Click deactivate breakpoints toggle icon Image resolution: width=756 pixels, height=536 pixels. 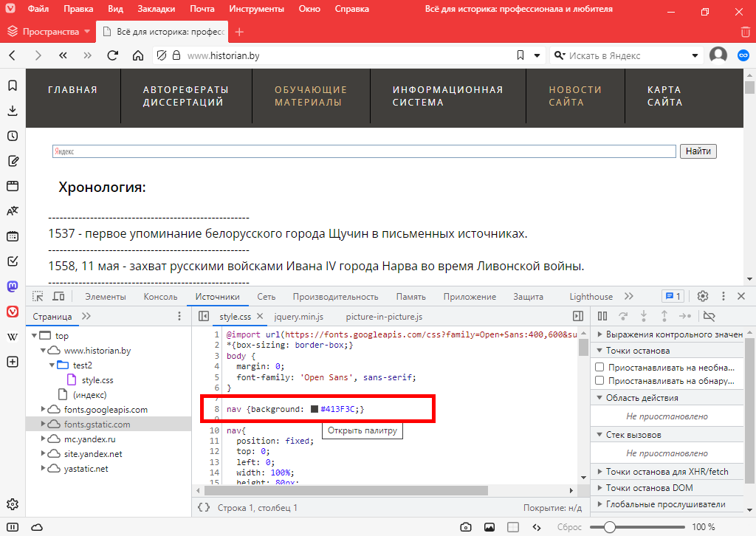pos(709,316)
